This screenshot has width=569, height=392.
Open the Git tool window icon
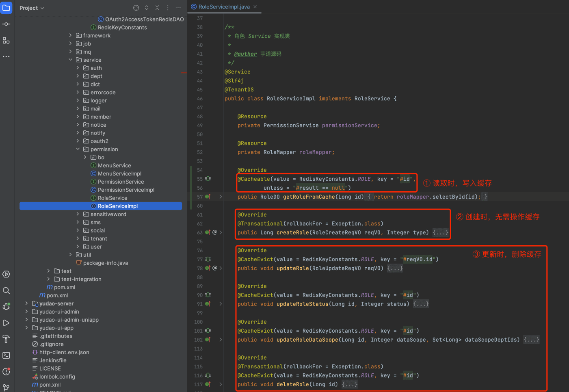click(x=6, y=388)
